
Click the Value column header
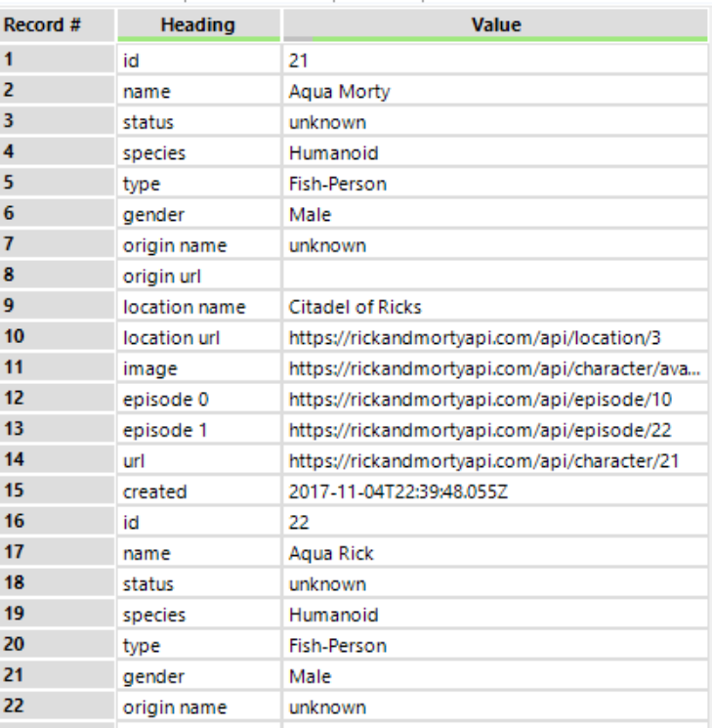pyautogui.click(x=495, y=24)
